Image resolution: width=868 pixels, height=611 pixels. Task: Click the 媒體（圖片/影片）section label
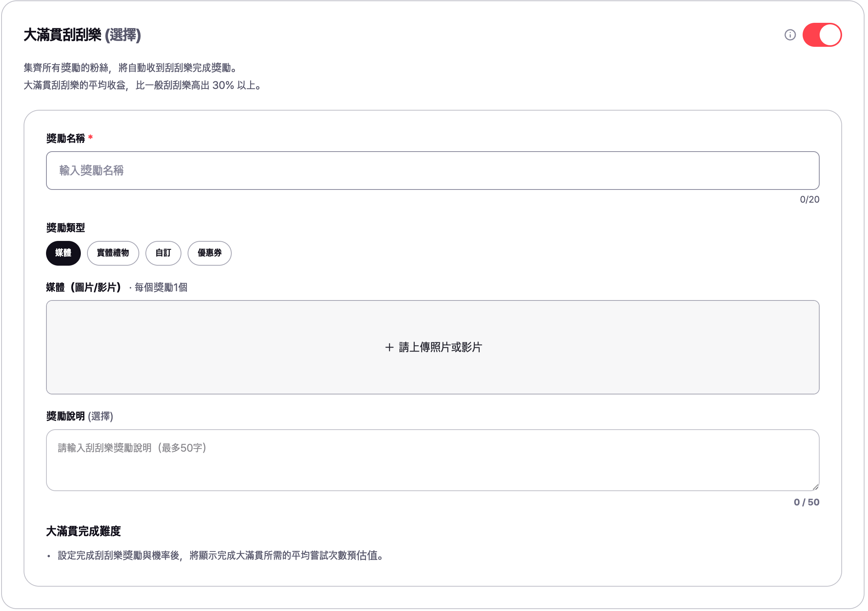(84, 287)
